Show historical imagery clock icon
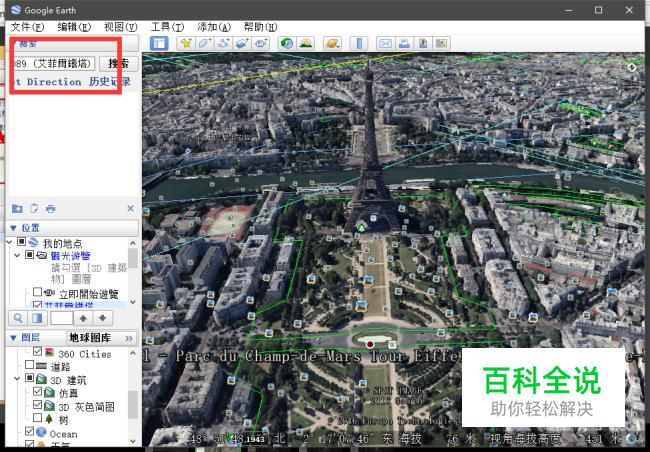 pos(287,43)
